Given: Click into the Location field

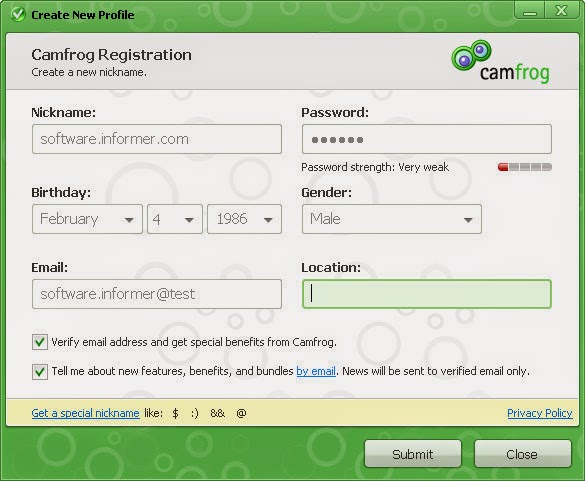Looking at the screenshot, I should [427, 294].
